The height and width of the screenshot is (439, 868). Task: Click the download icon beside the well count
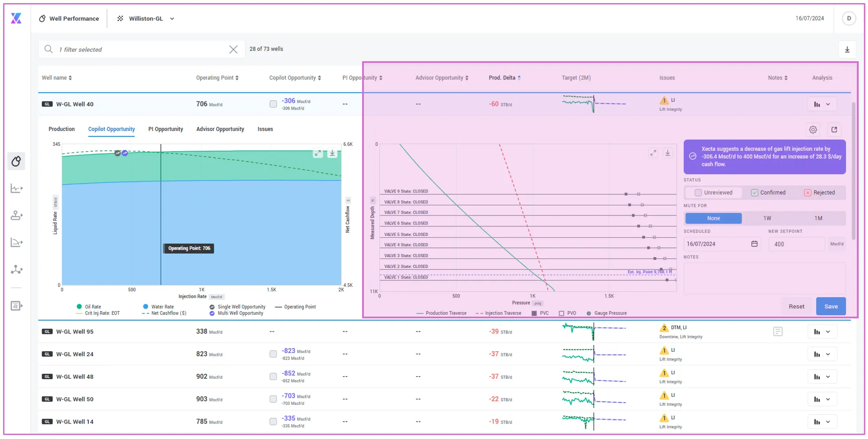tap(847, 49)
